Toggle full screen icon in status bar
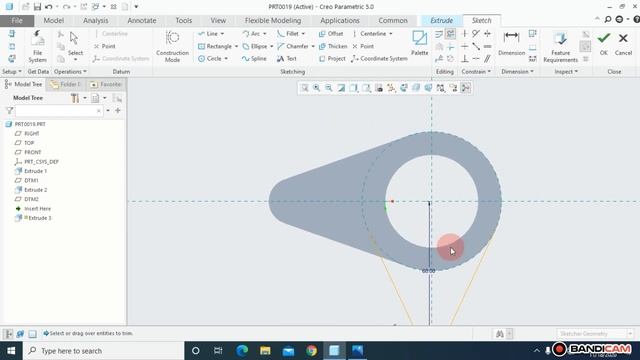 coord(32,334)
